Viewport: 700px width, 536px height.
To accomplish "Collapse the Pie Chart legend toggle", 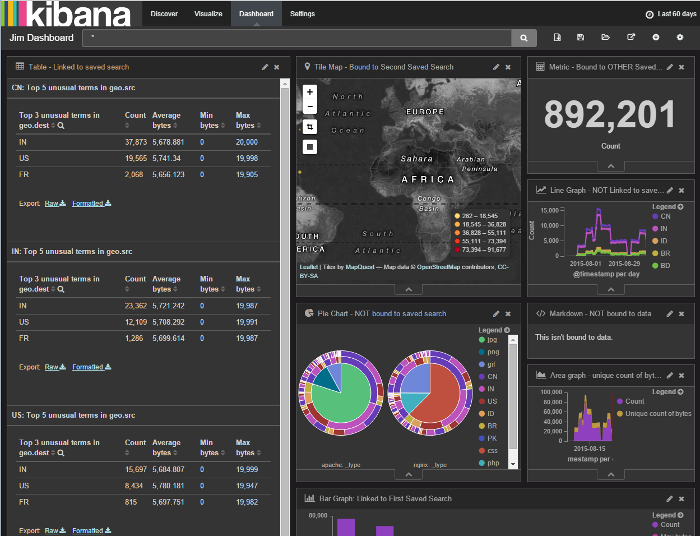I will click(x=508, y=330).
